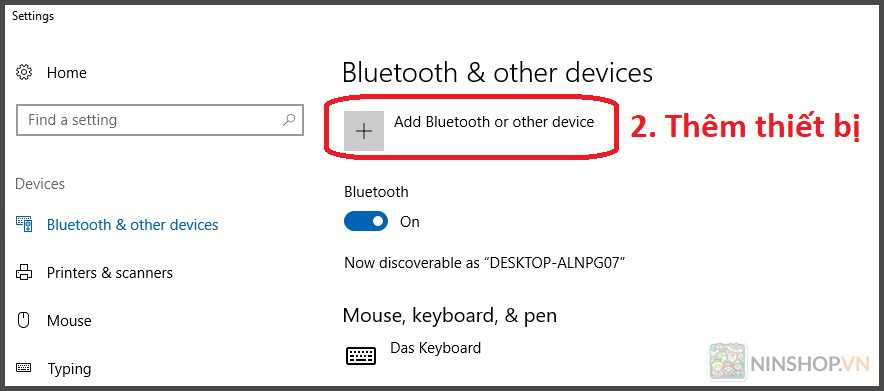Turn off the Bluetooth toggle switch
Screen dimensions: 884x391
pyautogui.click(x=366, y=221)
